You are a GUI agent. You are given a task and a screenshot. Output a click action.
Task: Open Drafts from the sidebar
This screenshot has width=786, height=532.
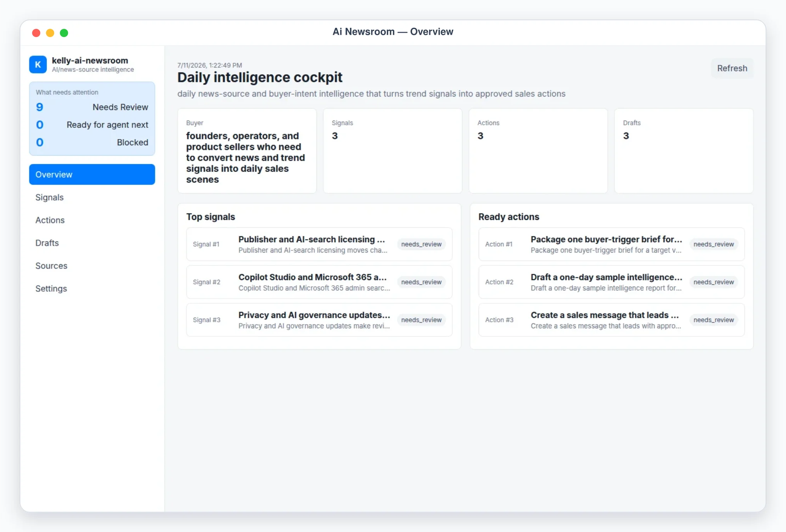[92, 243]
